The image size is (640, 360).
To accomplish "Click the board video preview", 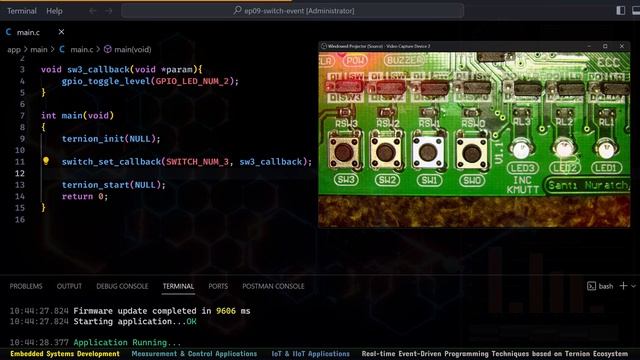I will (474, 139).
